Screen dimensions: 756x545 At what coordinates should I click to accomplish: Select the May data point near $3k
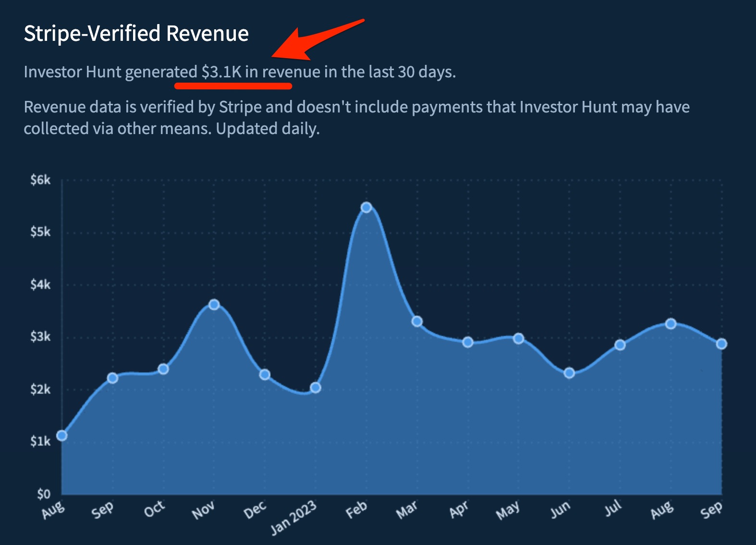[518, 339]
